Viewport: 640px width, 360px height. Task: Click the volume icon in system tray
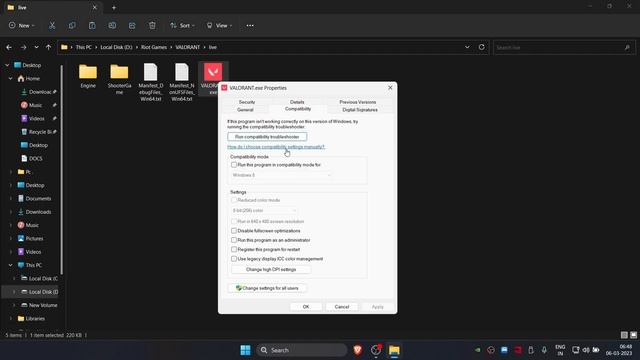(586, 350)
